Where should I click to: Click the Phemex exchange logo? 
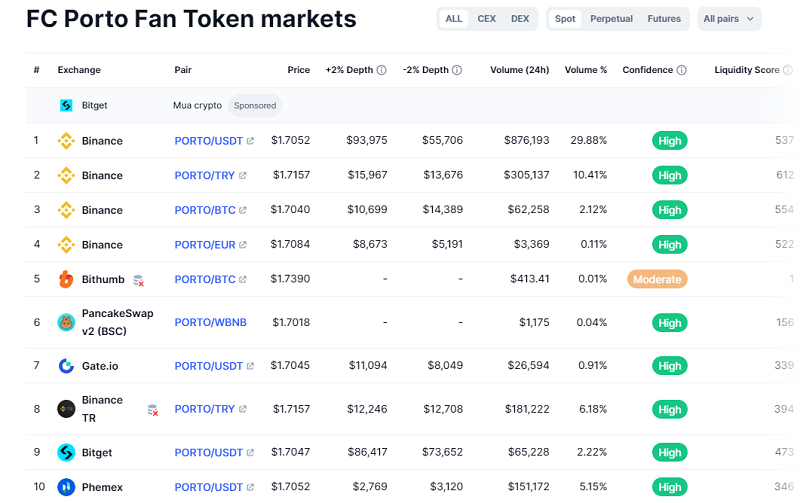click(66, 487)
